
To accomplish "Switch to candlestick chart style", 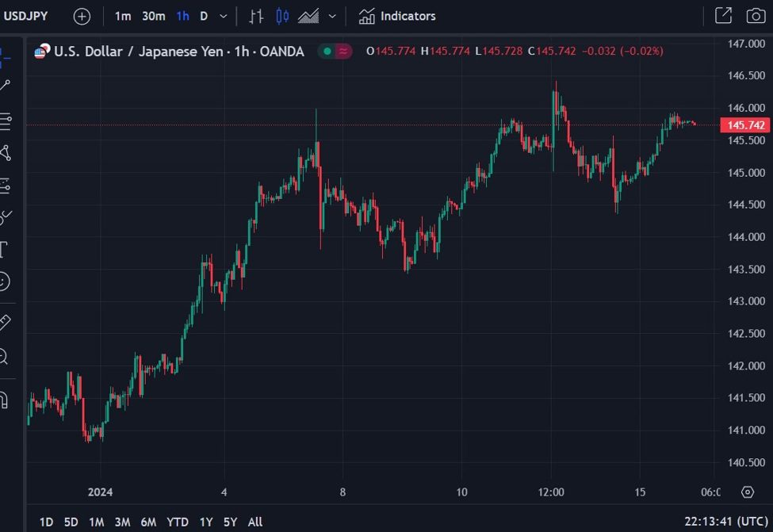I will coord(282,16).
